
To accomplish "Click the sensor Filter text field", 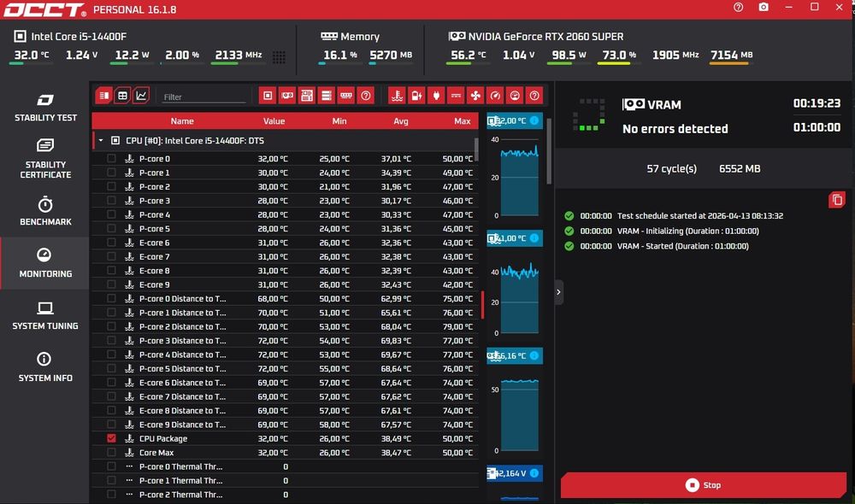I will pyautogui.click(x=204, y=97).
